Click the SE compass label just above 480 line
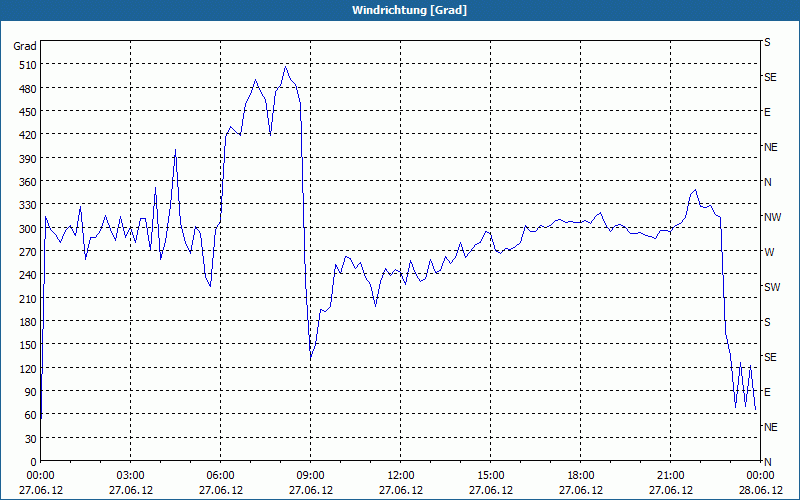 point(770,78)
